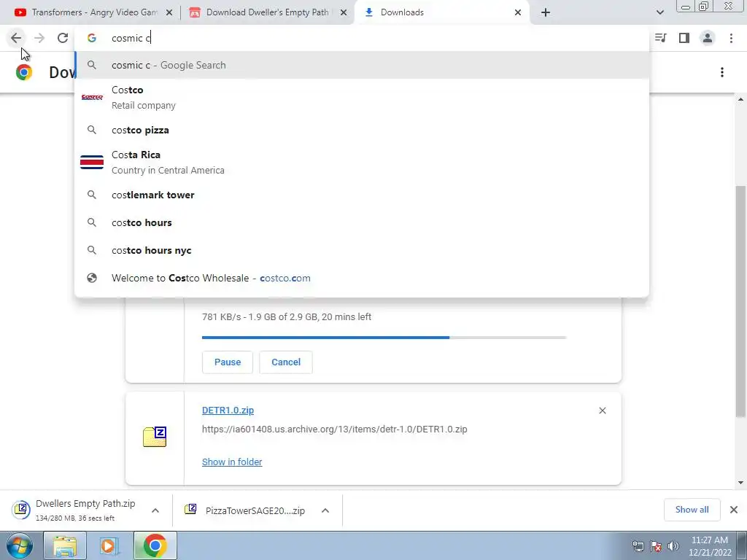Click the '781 KB/s - 1.9 GB' status text
The image size is (747, 560).
pyautogui.click(x=286, y=316)
